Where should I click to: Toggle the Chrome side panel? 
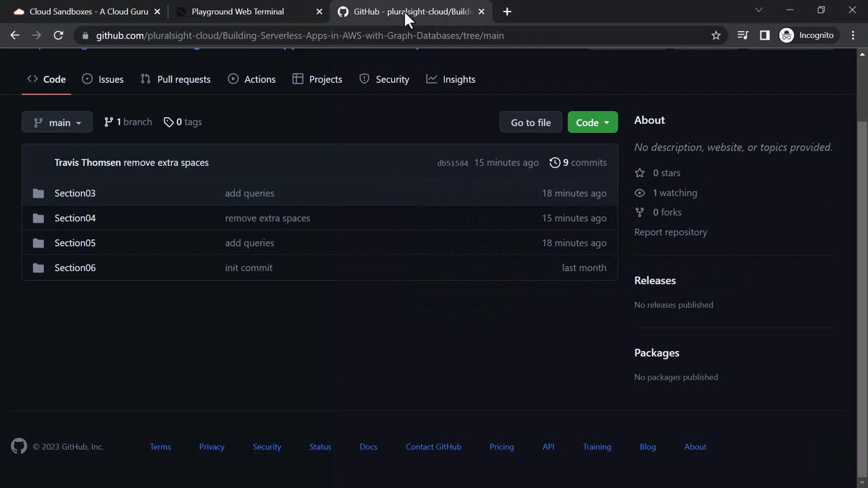click(765, 35)
